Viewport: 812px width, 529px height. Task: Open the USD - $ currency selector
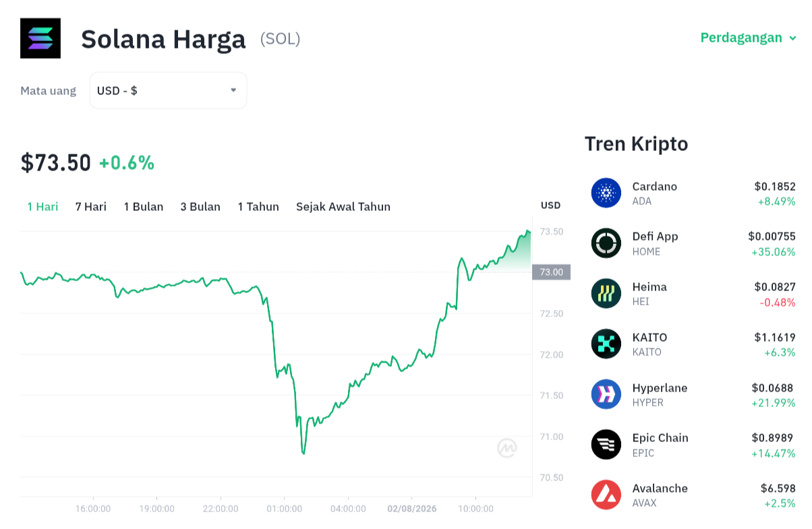click(168, 90)
